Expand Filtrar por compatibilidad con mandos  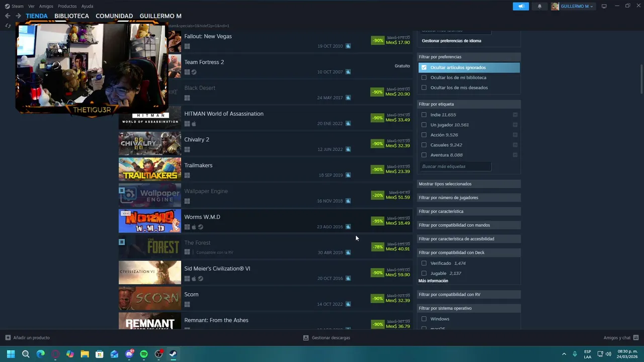(469, 225)
